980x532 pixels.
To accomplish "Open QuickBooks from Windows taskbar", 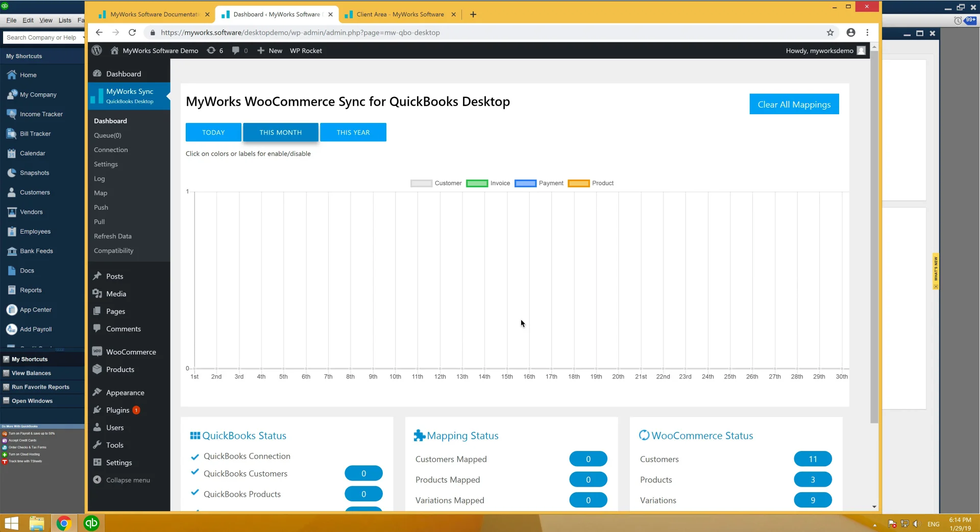I will pyautogui.click(x=91, y=523).
